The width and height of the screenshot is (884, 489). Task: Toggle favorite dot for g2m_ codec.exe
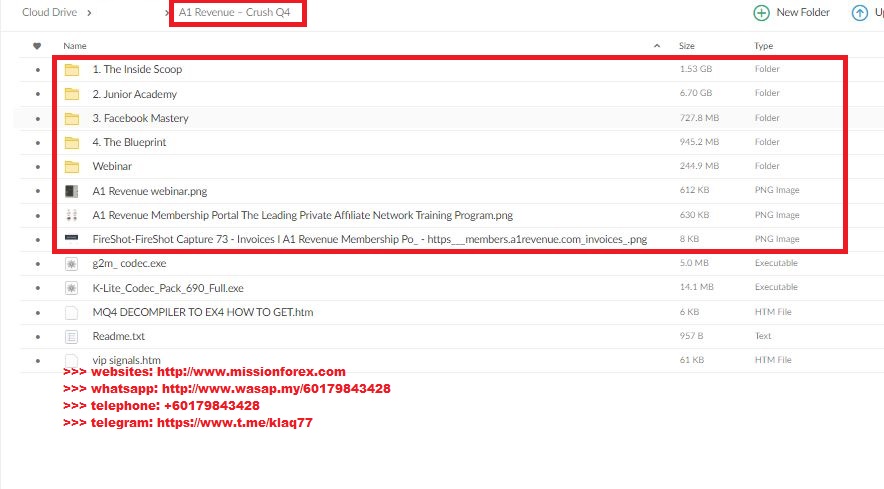(x=38, y=264)
